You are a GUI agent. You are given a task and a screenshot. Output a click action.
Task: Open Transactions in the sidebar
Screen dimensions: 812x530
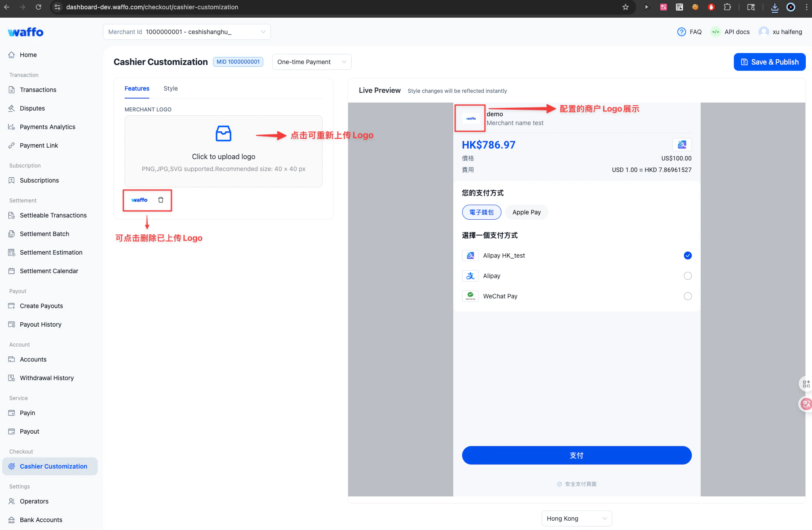click(x=38, y=90)
